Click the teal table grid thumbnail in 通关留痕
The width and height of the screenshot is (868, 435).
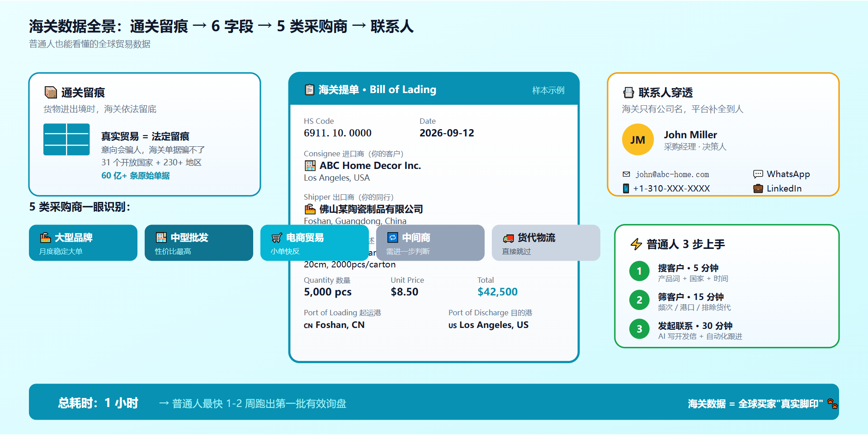click(x=66, y=140)
